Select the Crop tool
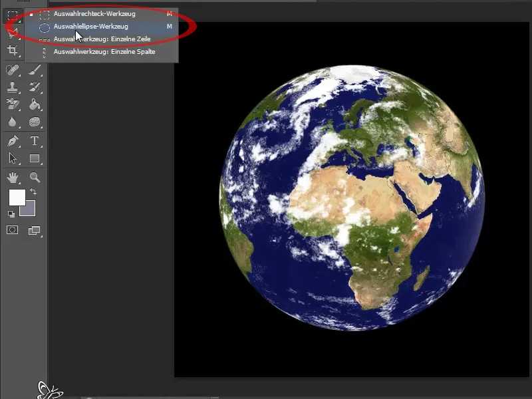The height and width of the screenshot is (399, 532). 13,51
